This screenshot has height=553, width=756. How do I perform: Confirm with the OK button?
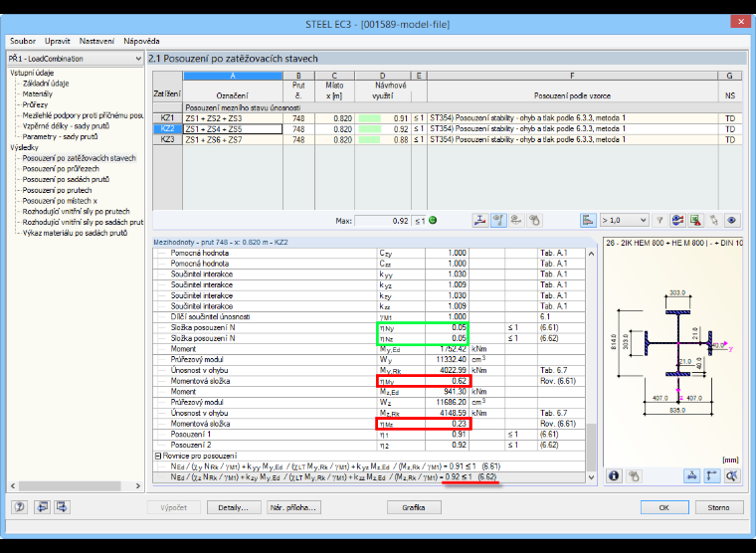coord(664,507)
